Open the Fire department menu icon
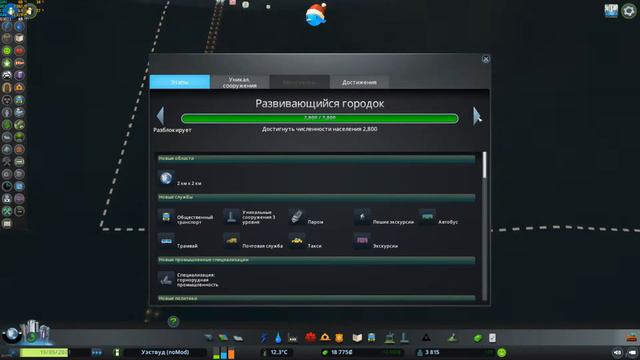640x360 pixels. click(x=325, y=338)
